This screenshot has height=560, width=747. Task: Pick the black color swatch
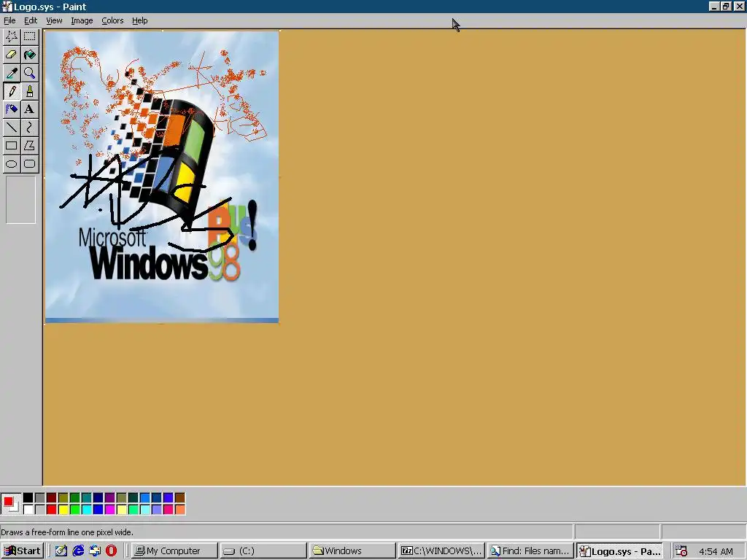[28, 498]
